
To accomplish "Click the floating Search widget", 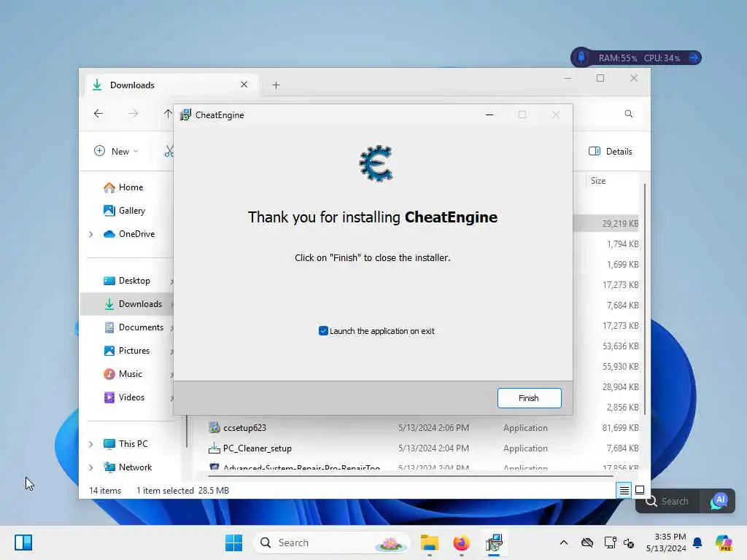I will (667, 501).
